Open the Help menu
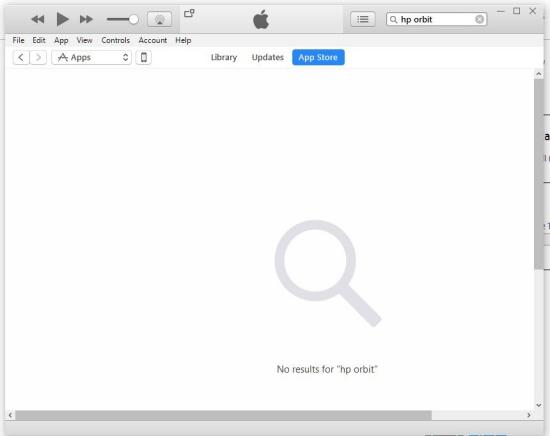 coord(183,41)
